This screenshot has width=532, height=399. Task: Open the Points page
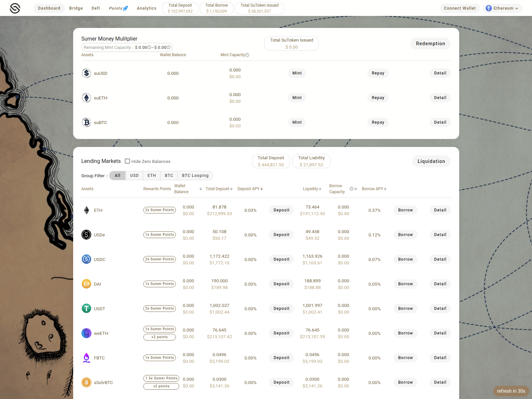(118, 8)
